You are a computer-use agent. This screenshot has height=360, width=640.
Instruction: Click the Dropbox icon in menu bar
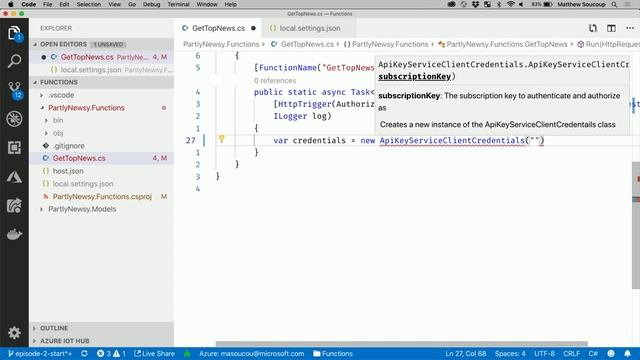coord(476,4)
